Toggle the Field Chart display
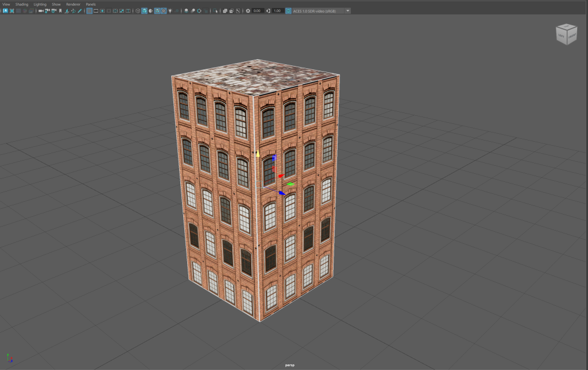 pyautogui.click(x=115, y=11)
